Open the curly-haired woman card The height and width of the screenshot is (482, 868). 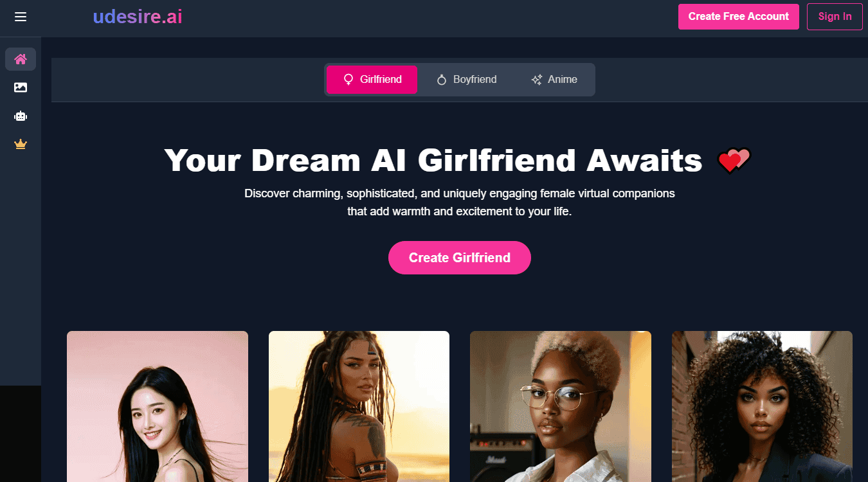click(x=762, y=406)
